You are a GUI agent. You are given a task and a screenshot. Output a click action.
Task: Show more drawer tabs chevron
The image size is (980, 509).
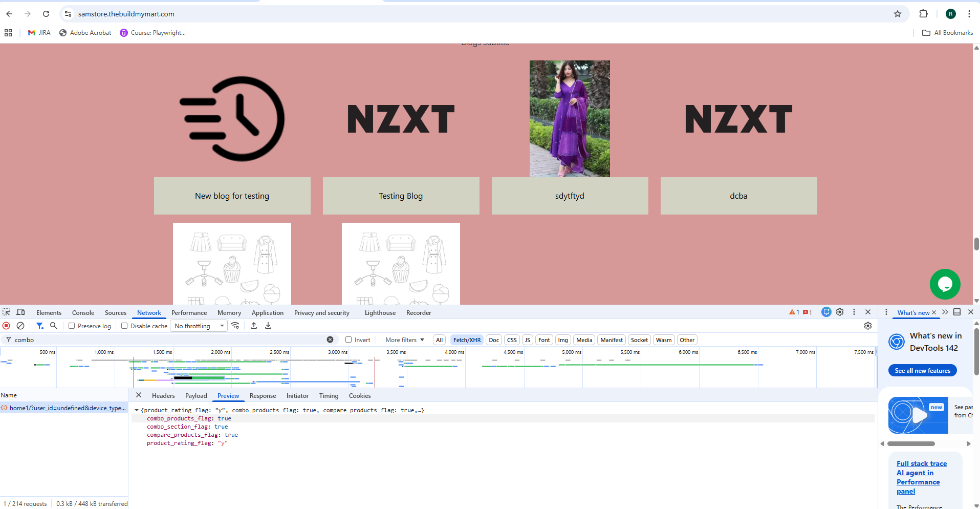pos(945,312)
